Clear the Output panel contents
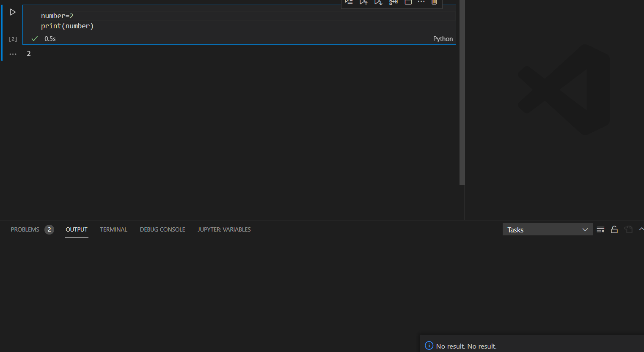 pyautogui.click(x=600, y=229)
